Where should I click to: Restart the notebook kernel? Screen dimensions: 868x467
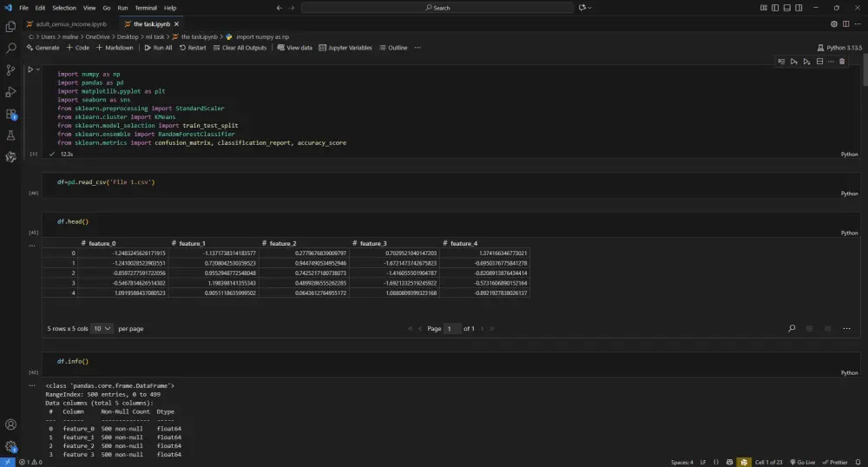pyautogui.click(x=193, y=48)
